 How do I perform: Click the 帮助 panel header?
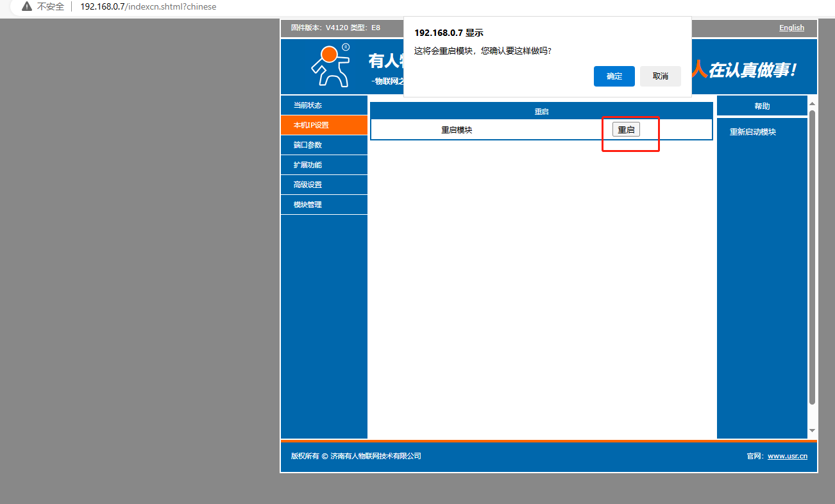pos(762,106)
